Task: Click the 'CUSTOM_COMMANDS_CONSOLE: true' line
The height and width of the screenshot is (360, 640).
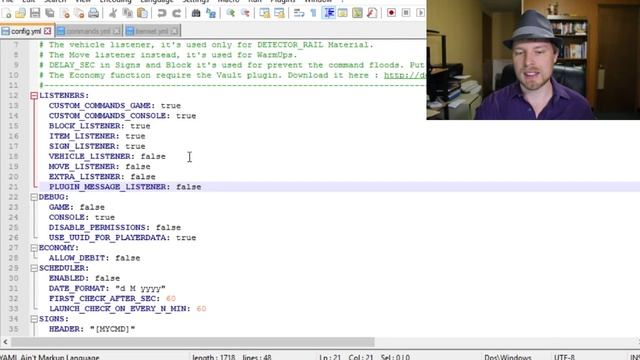Action: click(122, 116)
